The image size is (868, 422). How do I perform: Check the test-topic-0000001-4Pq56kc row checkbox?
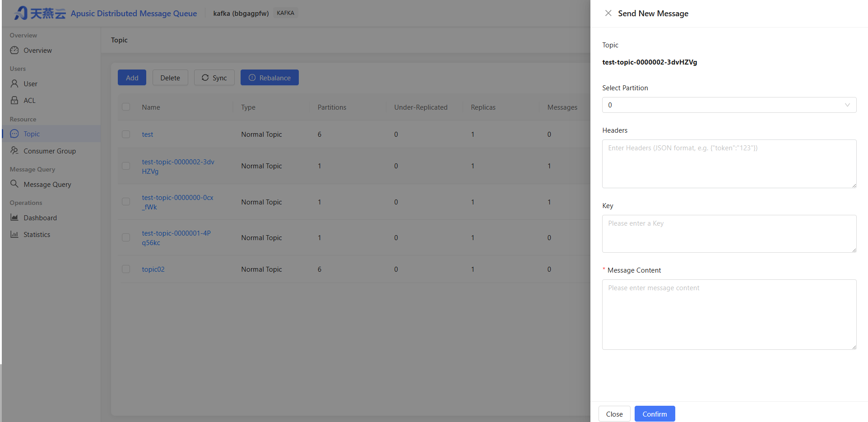coord(126,237)
